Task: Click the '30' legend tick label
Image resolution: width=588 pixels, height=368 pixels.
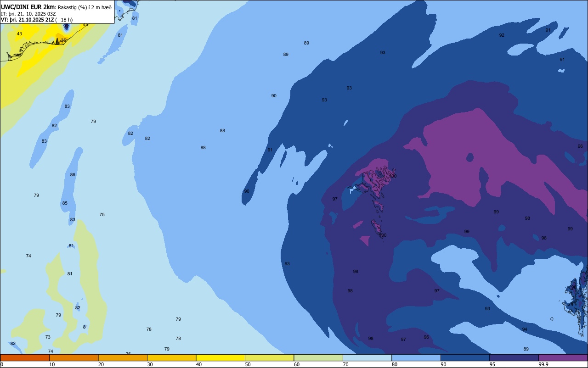Action: [x=150, y=364]
